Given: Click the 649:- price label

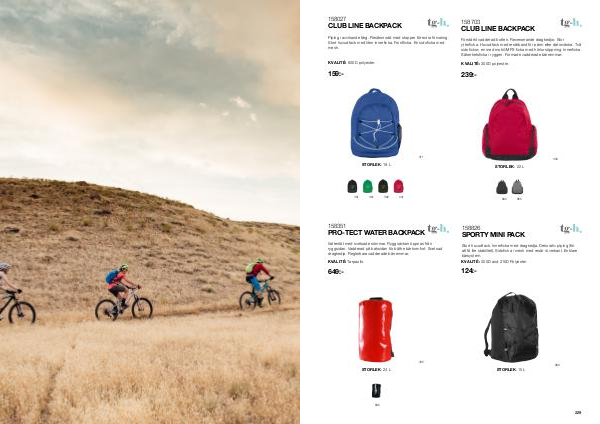Looking at the screenshot, I should [x=336, y=272].
